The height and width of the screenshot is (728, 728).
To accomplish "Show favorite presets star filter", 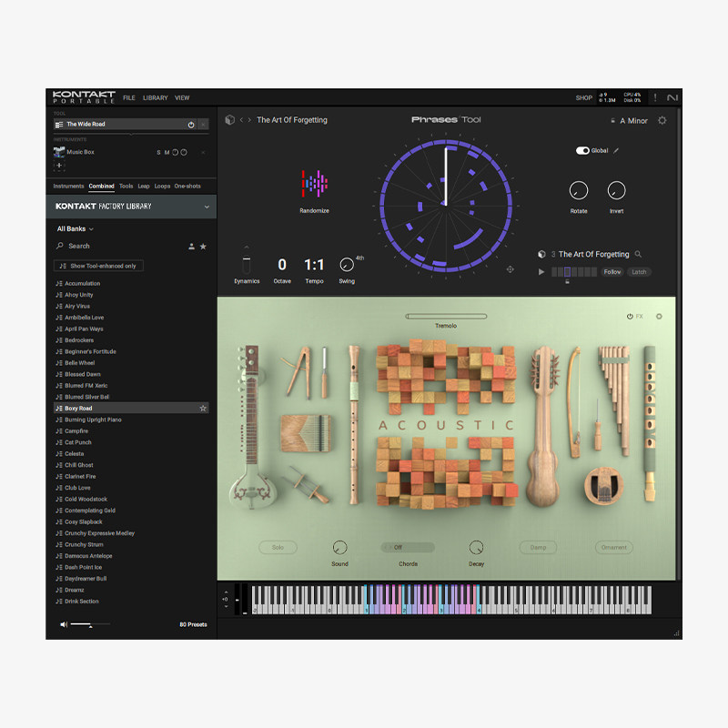I will pyautogui.click(x=203, y=247).
